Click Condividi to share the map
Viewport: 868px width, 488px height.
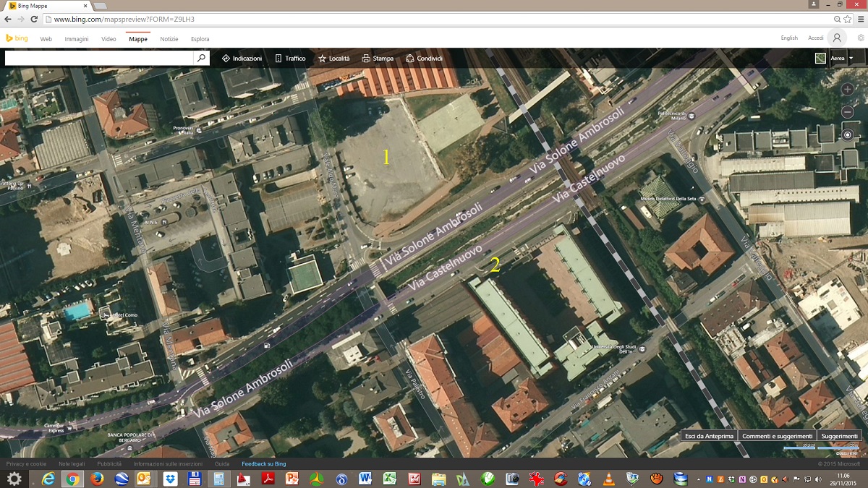click(x=424, y=58)
